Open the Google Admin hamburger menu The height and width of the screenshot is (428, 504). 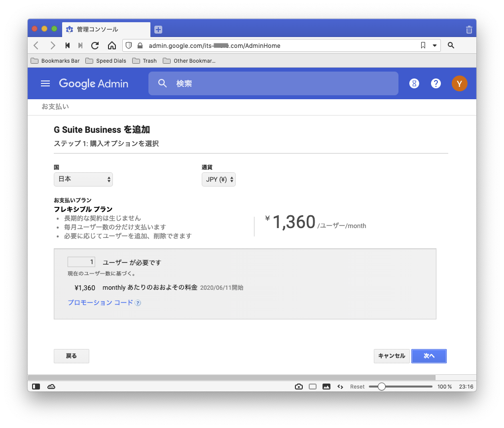pos(45,83)
